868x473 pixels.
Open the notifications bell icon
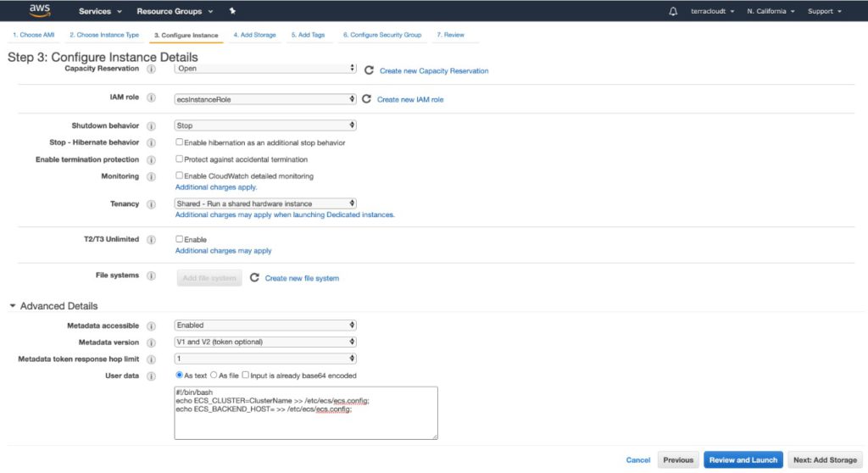(x=673, y=12)
